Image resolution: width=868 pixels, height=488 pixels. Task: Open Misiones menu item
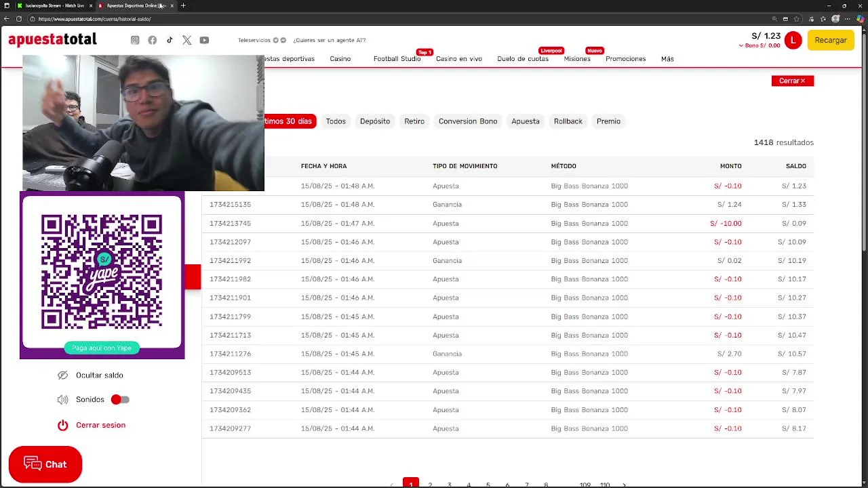(577, 59)
